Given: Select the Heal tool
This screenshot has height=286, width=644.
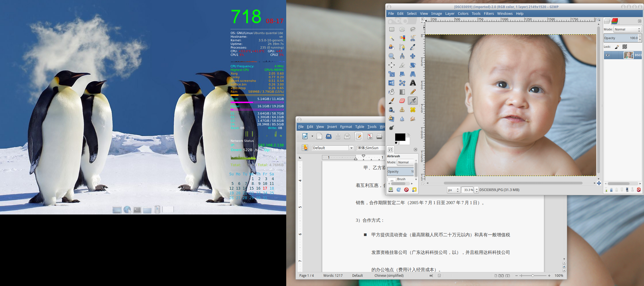Looking at the screenshot, I should (413, 110).
